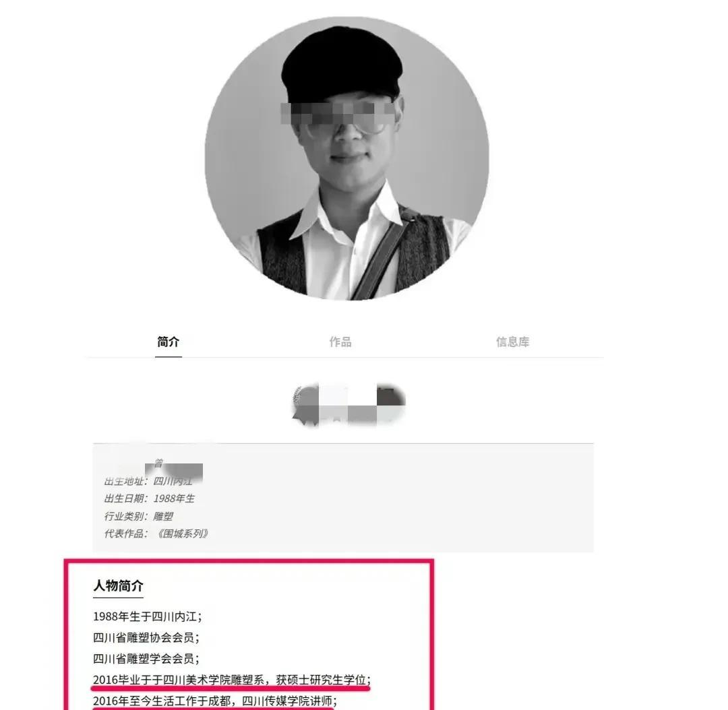Open the 简介 tab
This screenshot has height=710, width=728.
click(168, 342)
